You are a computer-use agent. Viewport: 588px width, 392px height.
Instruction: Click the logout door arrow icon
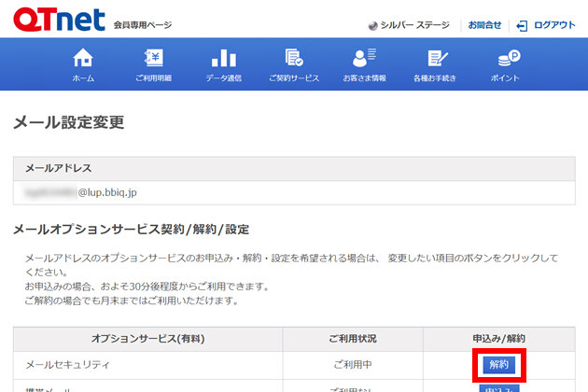coord(523,25)
